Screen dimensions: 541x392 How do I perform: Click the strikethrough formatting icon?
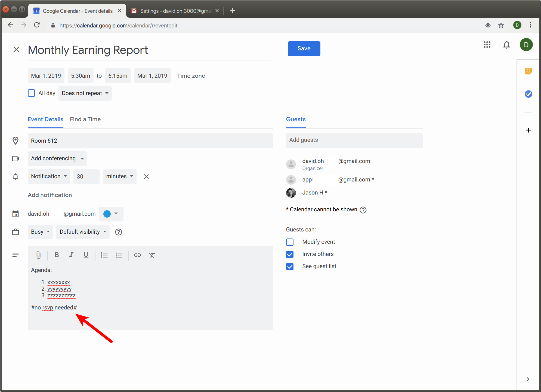click(x=153, y=255)
